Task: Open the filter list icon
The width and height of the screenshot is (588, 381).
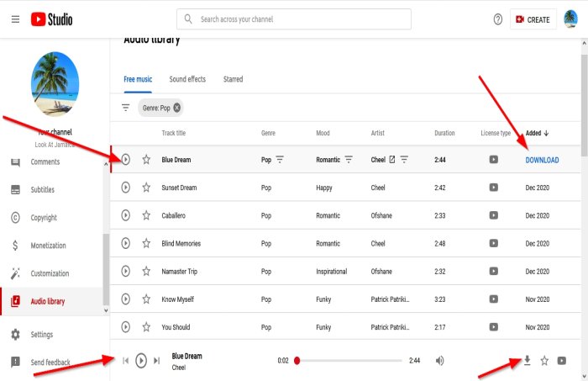Action: [x=126, y=108]
